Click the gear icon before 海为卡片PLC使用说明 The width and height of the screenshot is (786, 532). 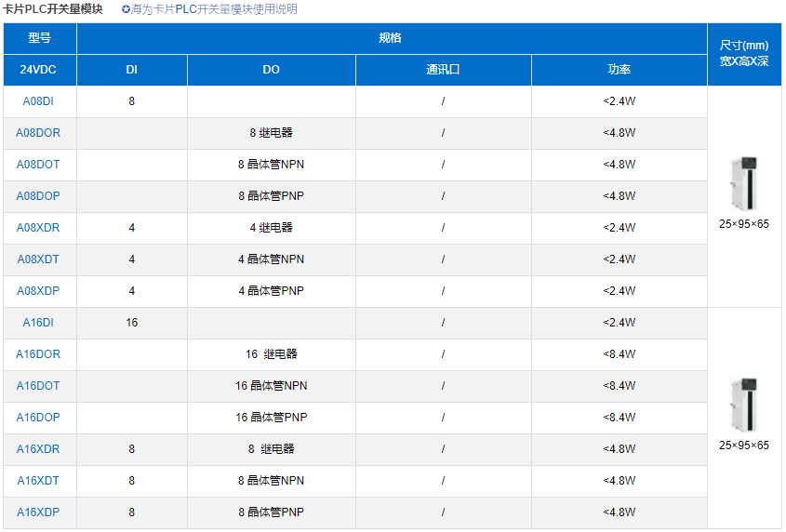(127, 9)
